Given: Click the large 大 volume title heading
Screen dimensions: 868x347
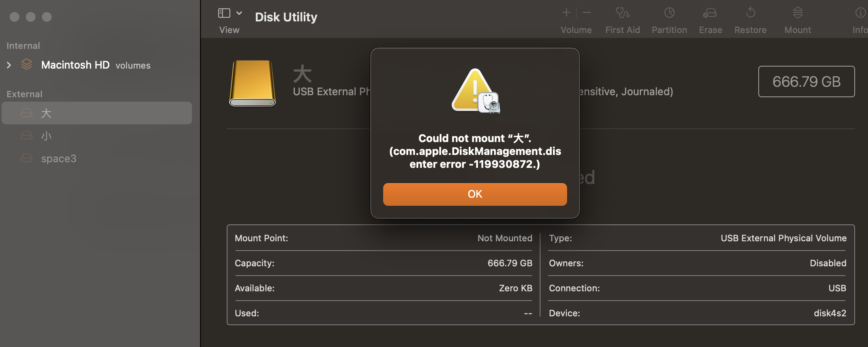Looking at the screenshot, I should 303,74.
